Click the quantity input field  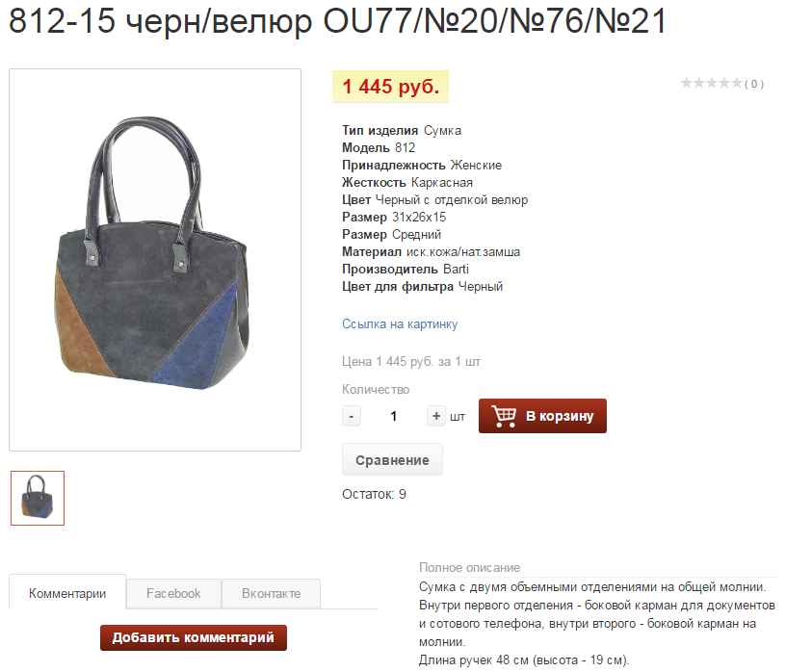[x=394, y=416]
